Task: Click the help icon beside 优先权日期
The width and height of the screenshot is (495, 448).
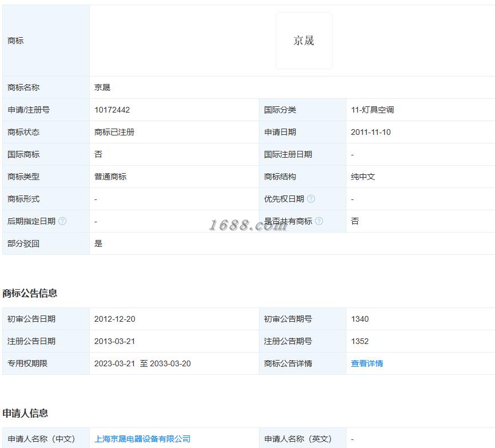Action: pyautogui.click(x=311, y=199)
